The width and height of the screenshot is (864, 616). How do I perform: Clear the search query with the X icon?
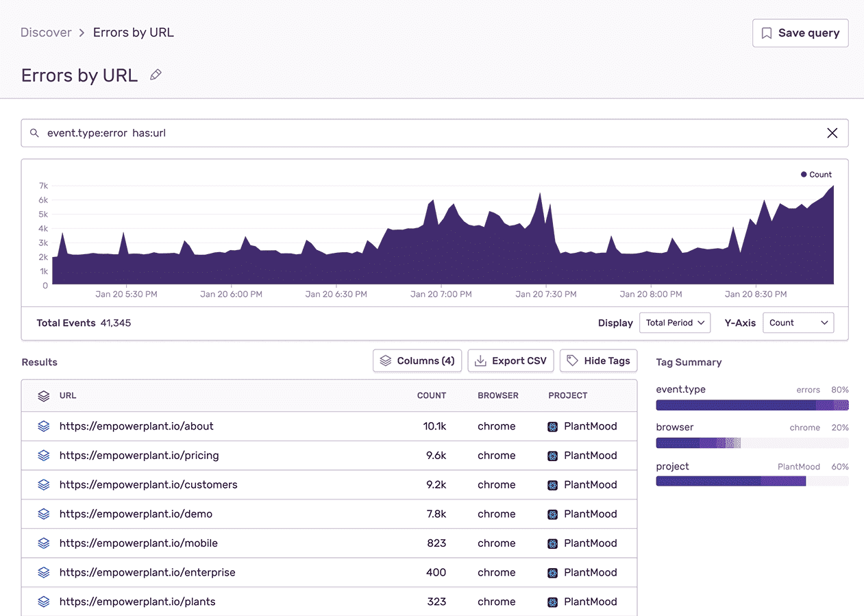click(832, 133)
